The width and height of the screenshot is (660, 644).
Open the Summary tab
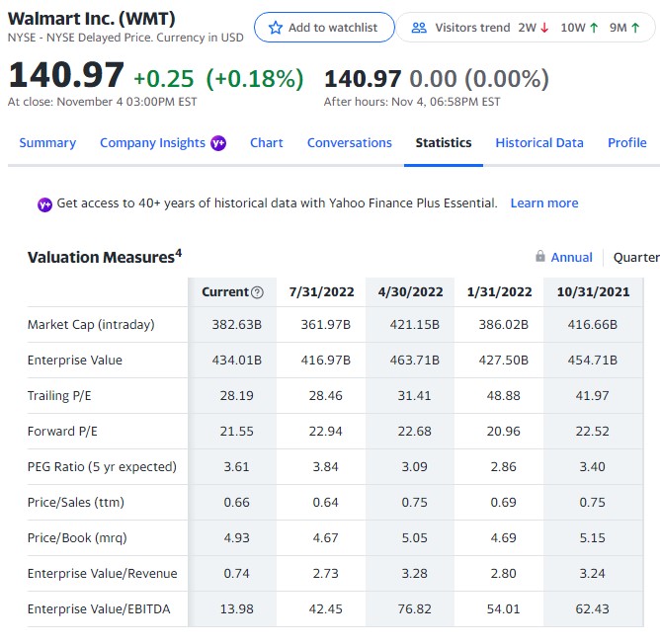47,142
